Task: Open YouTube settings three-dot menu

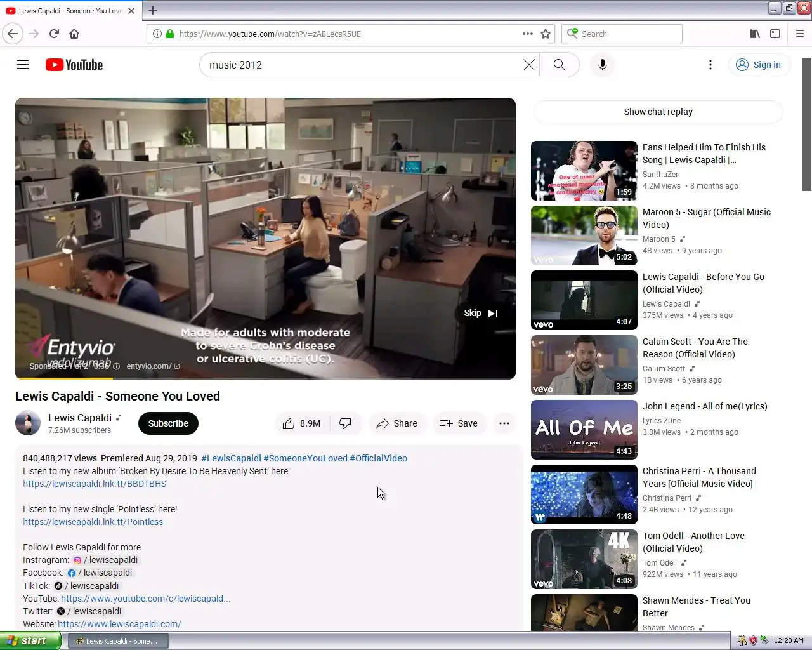Action: coord(710,65)
